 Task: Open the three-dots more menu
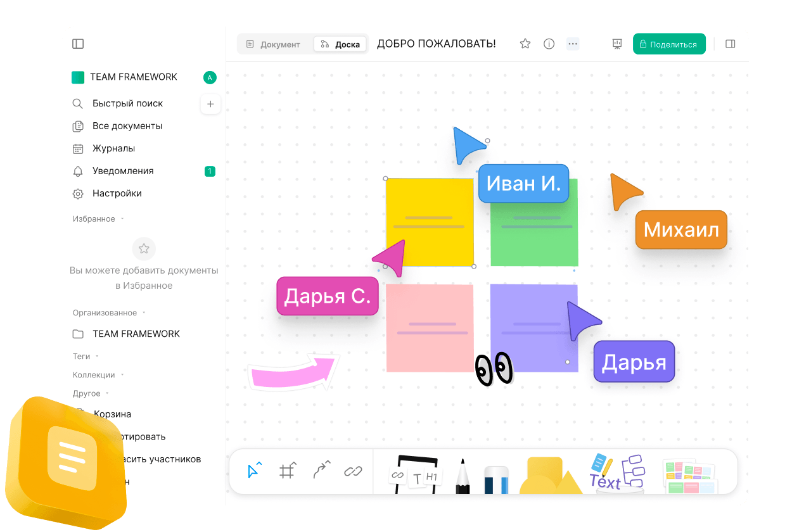click(573, 44)
